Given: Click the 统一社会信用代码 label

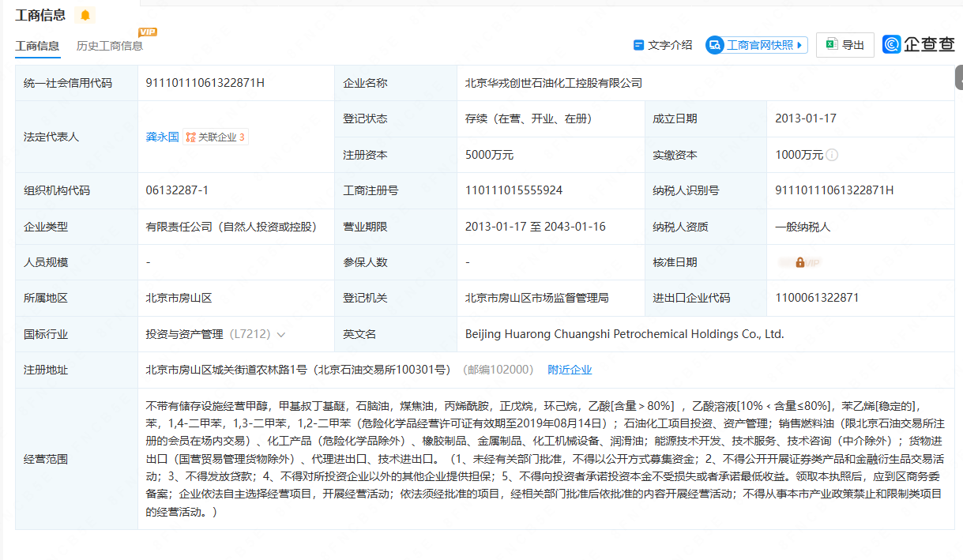Looking at the screenshot, I should (x=68, y=83).
